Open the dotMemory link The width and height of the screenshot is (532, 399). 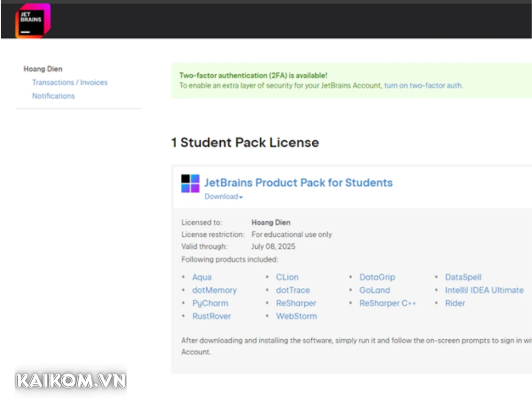[214, 290]
